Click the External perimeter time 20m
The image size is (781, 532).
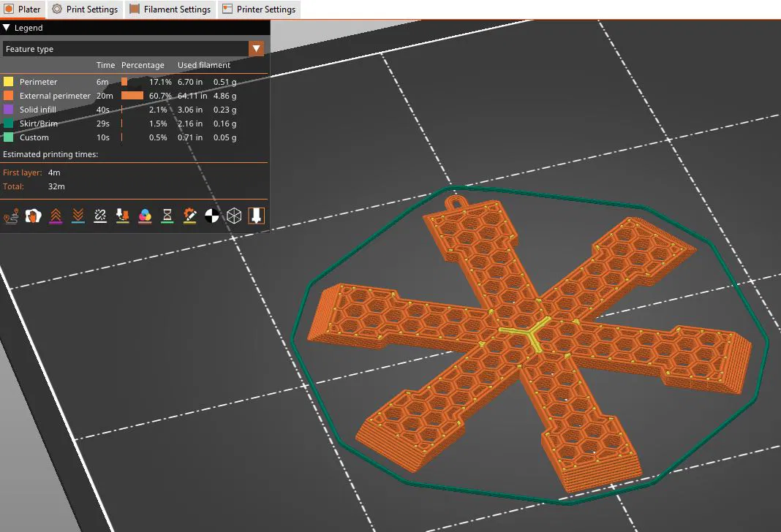[x=105, y=96]
